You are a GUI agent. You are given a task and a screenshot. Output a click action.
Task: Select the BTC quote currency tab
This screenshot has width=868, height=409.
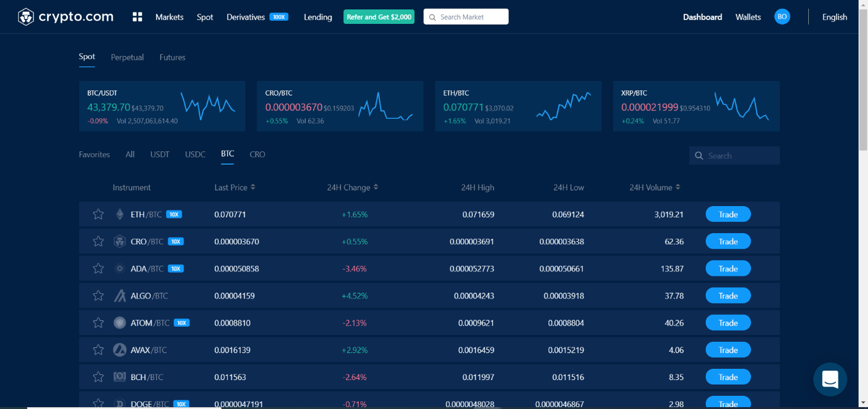click(227, 154)
